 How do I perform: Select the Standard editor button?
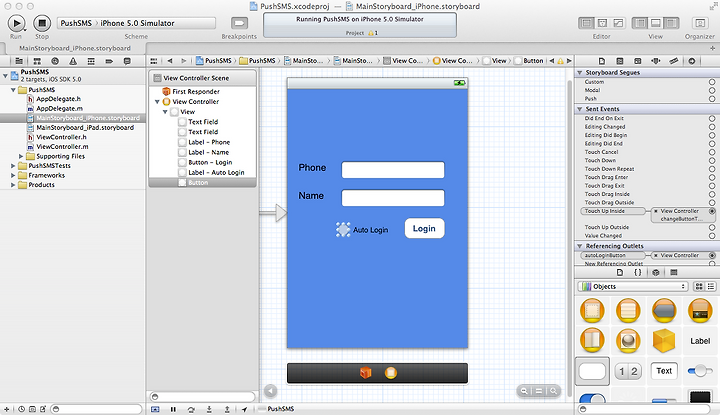(586, 23)
